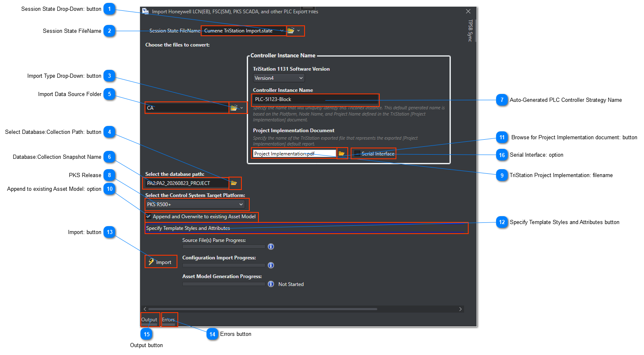Click the Not Started status text
Screen dimensions: 644x355
pos(291,284)
